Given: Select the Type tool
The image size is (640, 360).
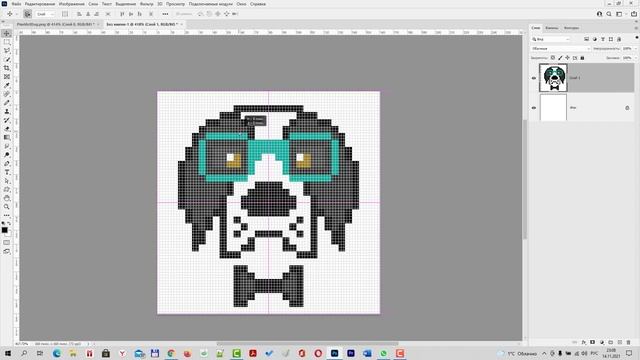Looking at the screenshot, I should (x=7, y=172).
